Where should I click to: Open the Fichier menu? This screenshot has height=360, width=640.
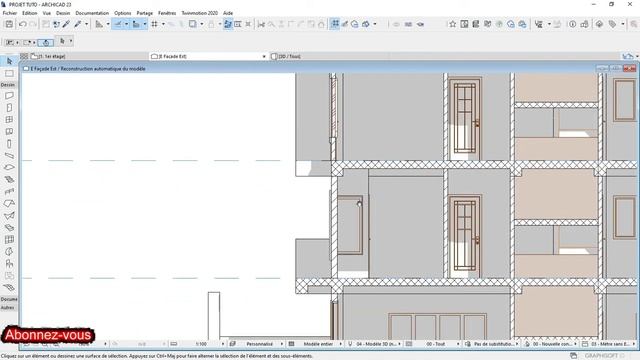(10, 13)
